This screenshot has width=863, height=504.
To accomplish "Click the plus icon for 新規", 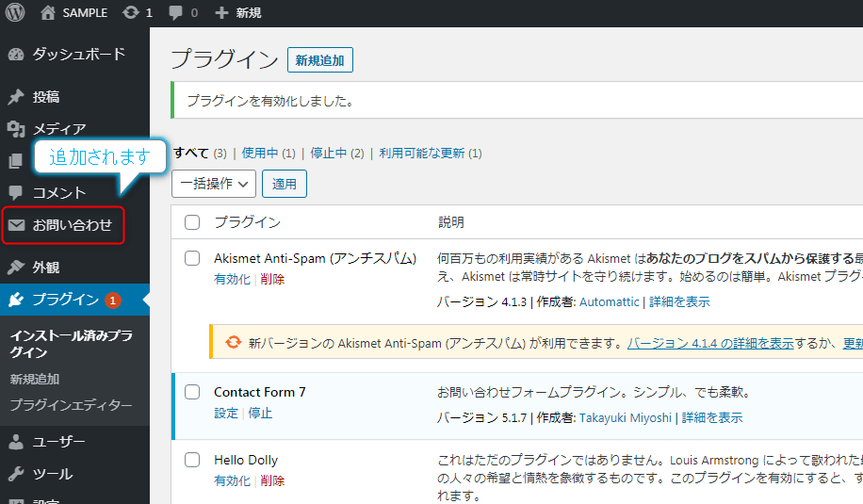I will pos(221,12).
